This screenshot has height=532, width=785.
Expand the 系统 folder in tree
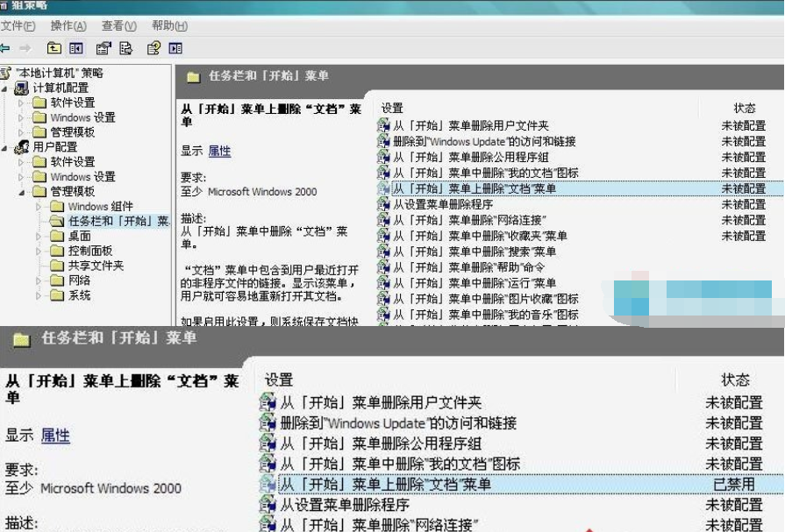click(39, 296)
